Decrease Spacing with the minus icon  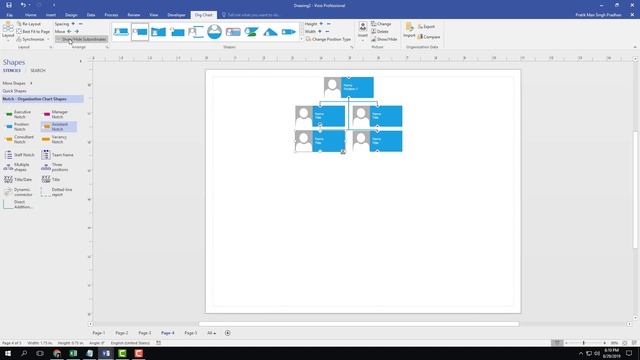coord(81,24)
